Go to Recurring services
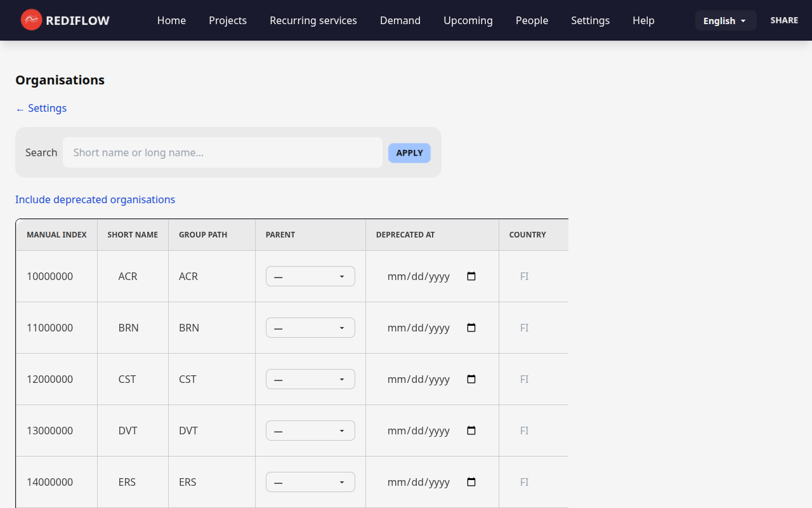This screenshot has width=812, height=508. (x=313, y=20)
